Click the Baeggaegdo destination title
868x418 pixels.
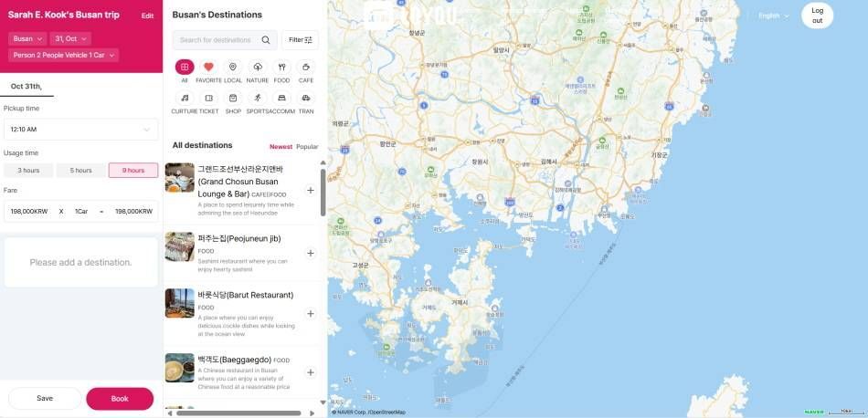(x=235, y=360)
